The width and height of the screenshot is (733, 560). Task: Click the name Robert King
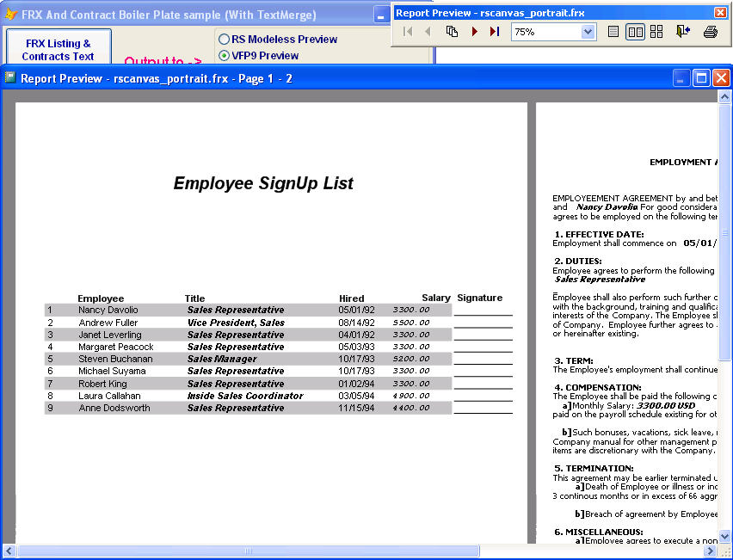[x=102, y=384]
